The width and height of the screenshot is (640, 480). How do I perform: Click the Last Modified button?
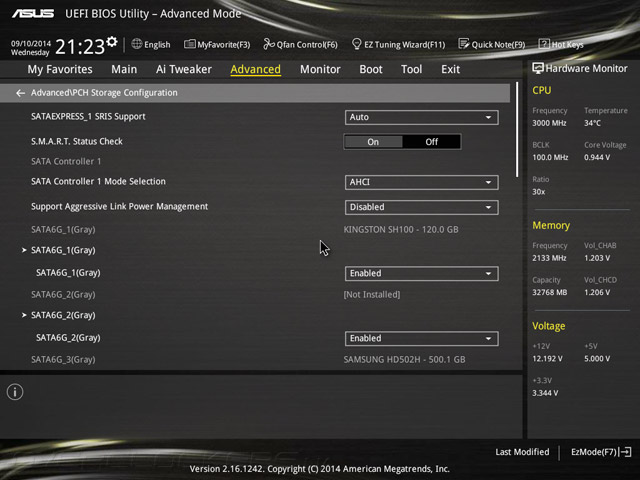522,452
